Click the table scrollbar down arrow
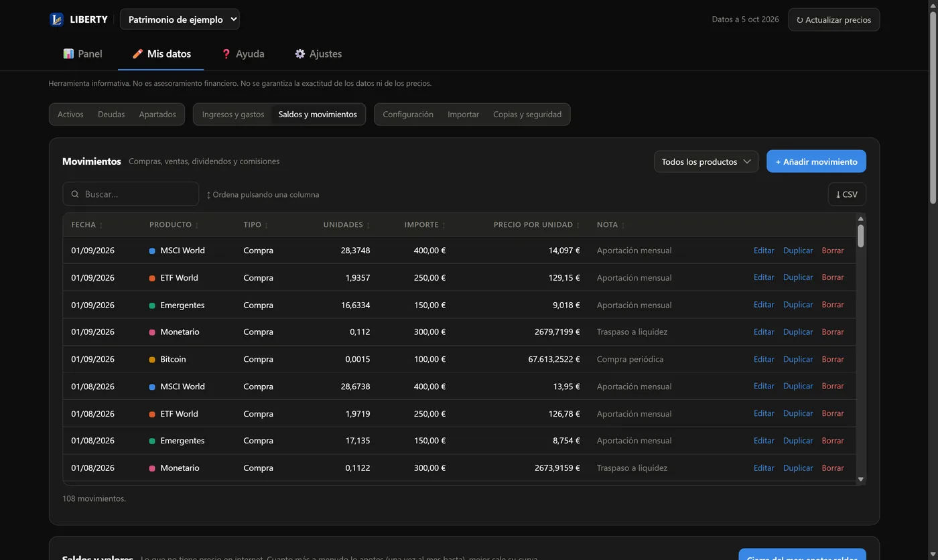Viewport: 938px width, 560px height. click(x=861, y=479)
